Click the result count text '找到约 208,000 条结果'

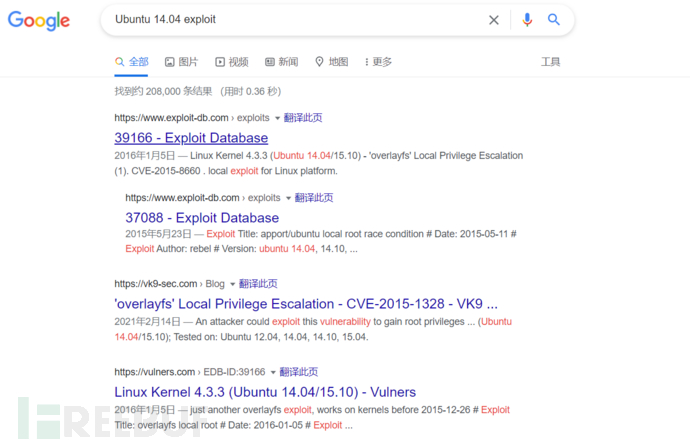pos(163,91)
